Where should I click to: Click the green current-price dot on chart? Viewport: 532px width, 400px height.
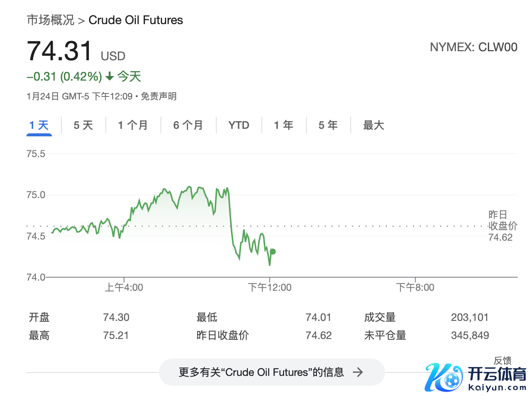click(x=273, y=252)
